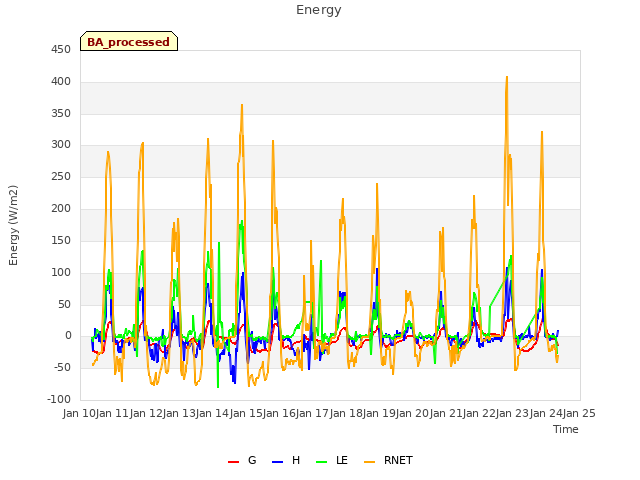This screenshot has width=640, height=480.
Task: Click the Jan 25 x-axis tick label
Action: tap(579, 413)
